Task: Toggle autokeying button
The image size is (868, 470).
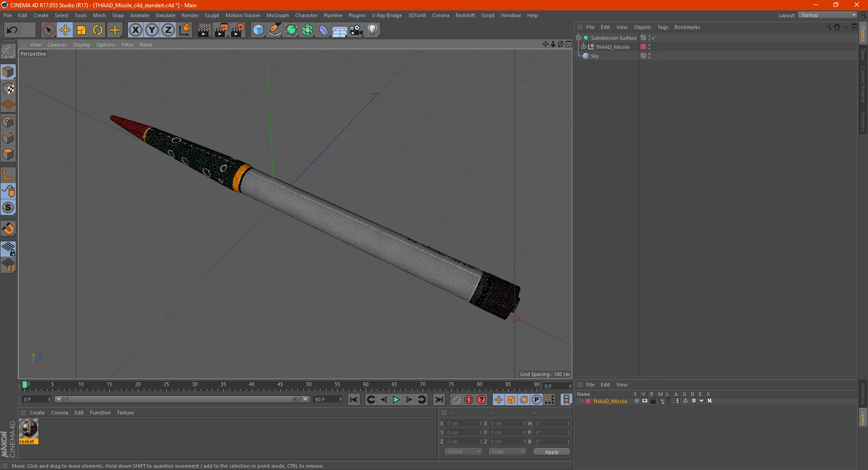Action: point(469,399)
